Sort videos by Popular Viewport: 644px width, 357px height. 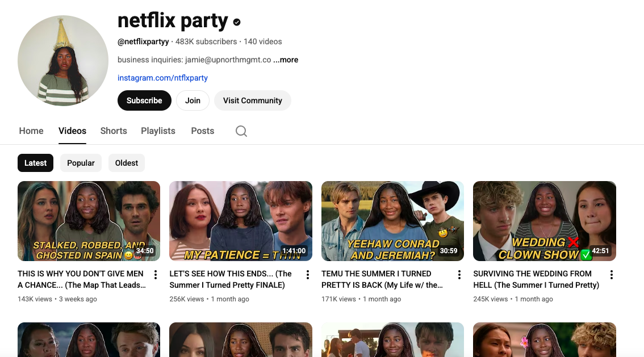click(x=81, y=163)
